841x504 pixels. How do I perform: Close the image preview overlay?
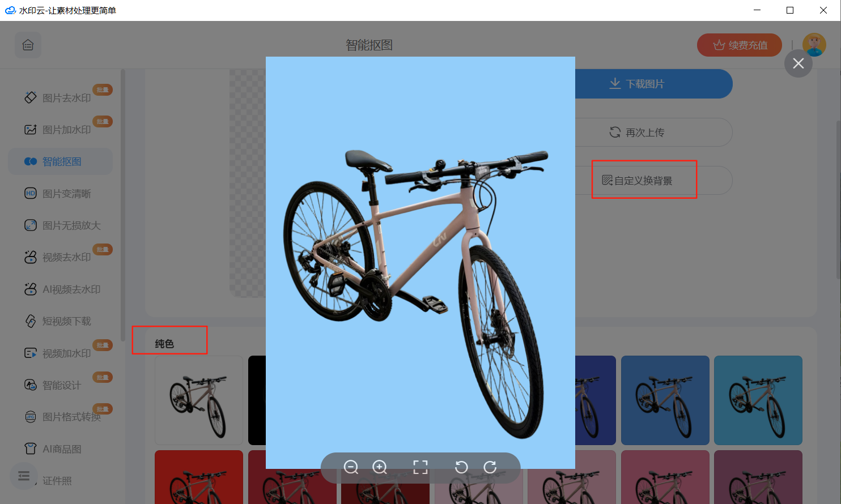798,63
